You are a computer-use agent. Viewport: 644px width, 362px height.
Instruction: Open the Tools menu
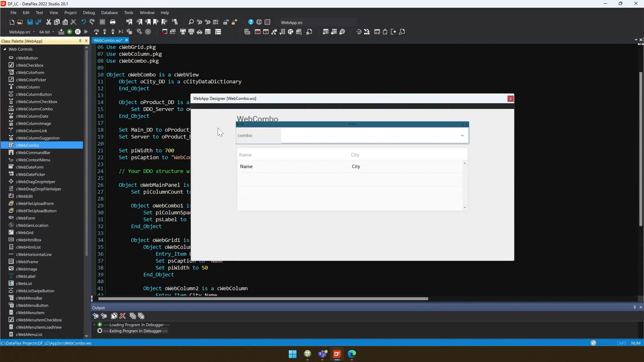128,12
